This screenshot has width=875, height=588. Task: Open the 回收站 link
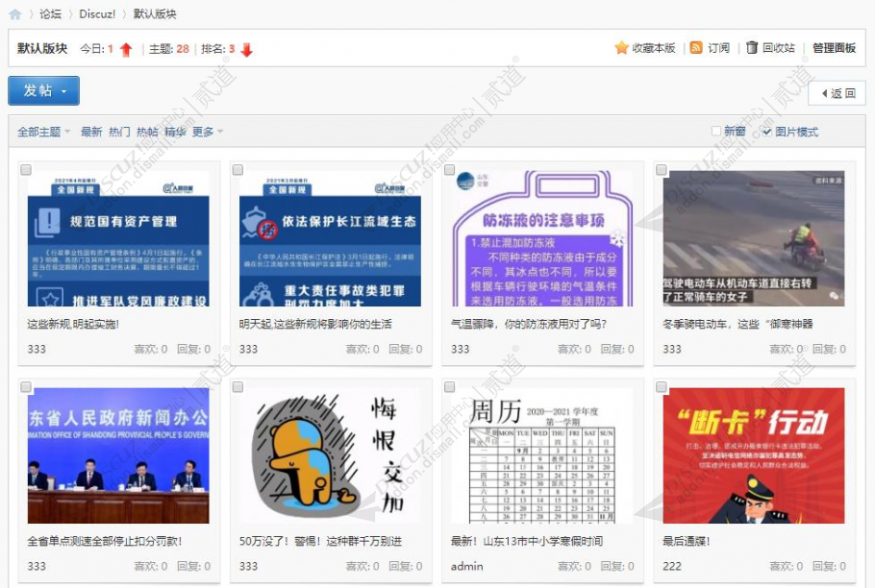[779, 48]
